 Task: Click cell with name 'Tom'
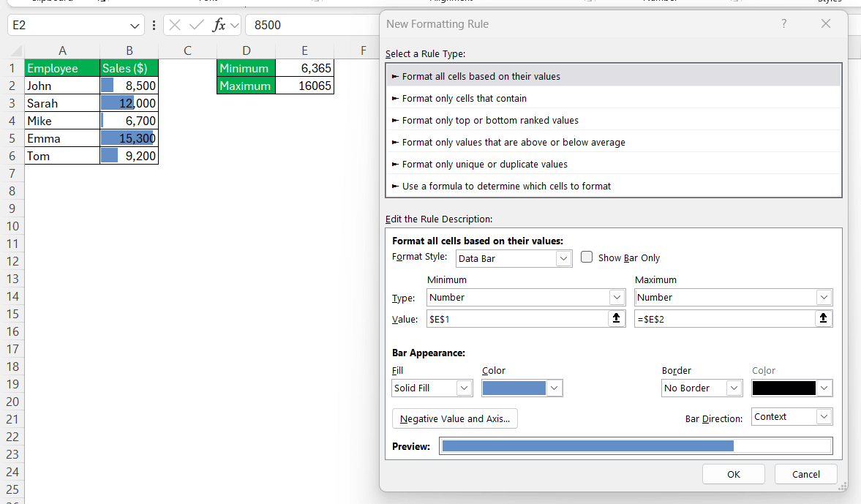62,156
